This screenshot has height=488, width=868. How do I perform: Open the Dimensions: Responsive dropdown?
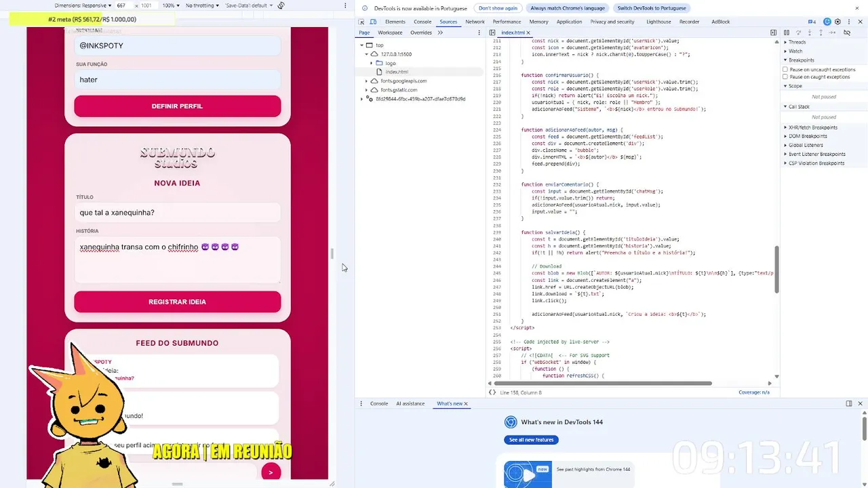tap(83, 5)
